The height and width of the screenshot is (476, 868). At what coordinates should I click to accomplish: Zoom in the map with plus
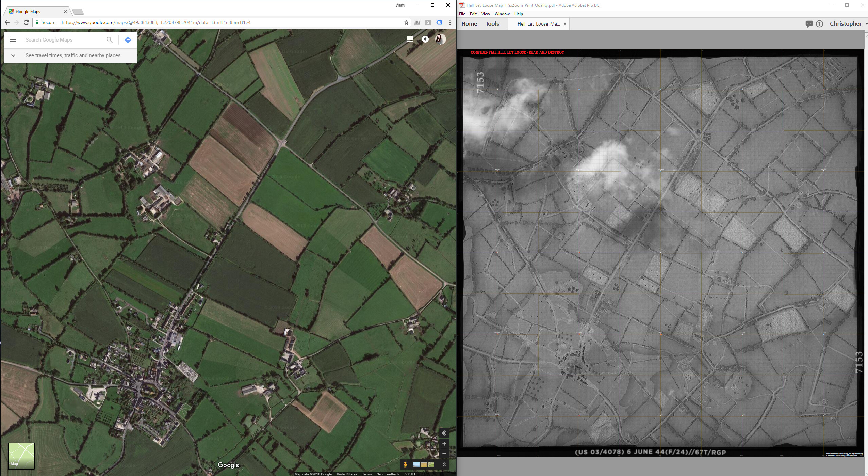point(444,444)
